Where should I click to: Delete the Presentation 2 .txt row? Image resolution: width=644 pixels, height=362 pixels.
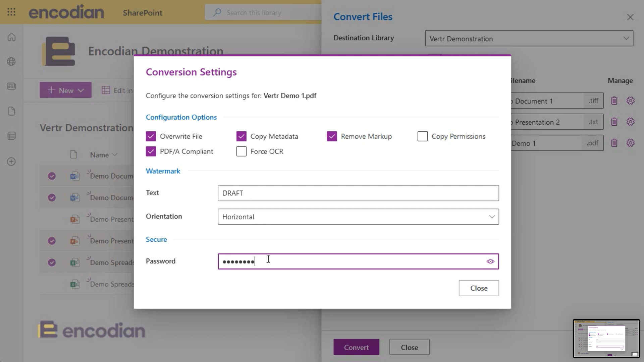[x=614, y=122]
